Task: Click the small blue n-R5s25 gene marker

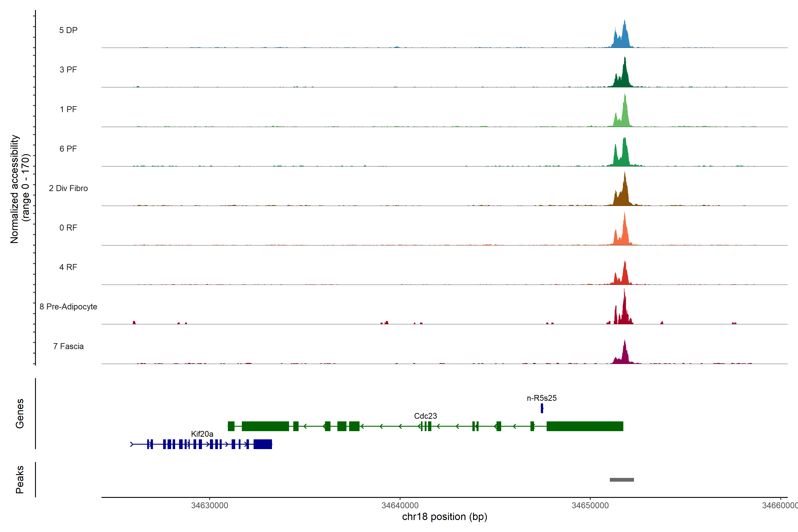Action: (x=542, y=408)
